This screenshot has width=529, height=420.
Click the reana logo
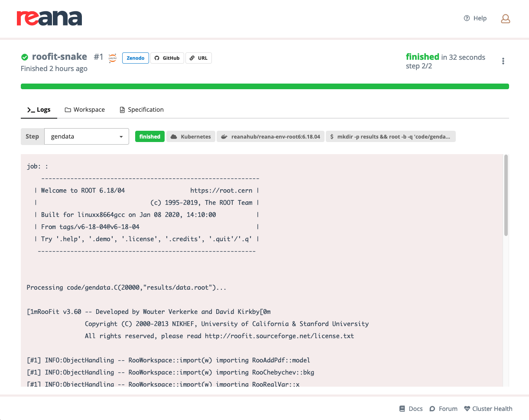click(49, 18)
